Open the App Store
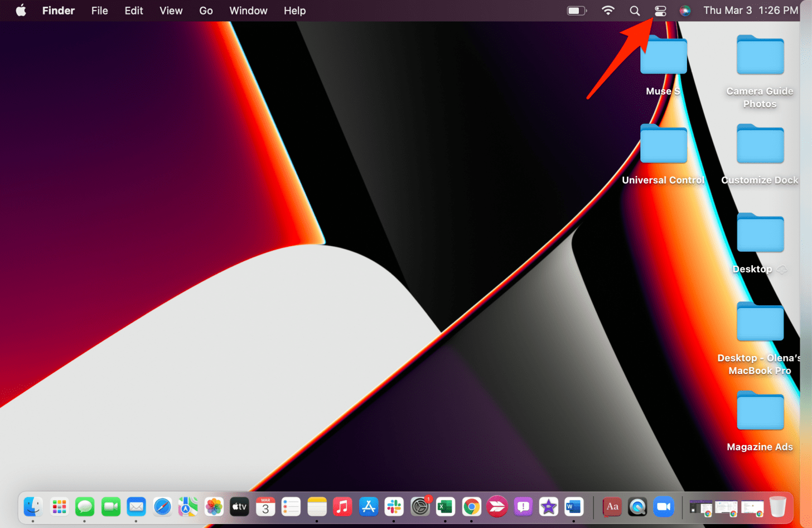 tap(368, 507)
